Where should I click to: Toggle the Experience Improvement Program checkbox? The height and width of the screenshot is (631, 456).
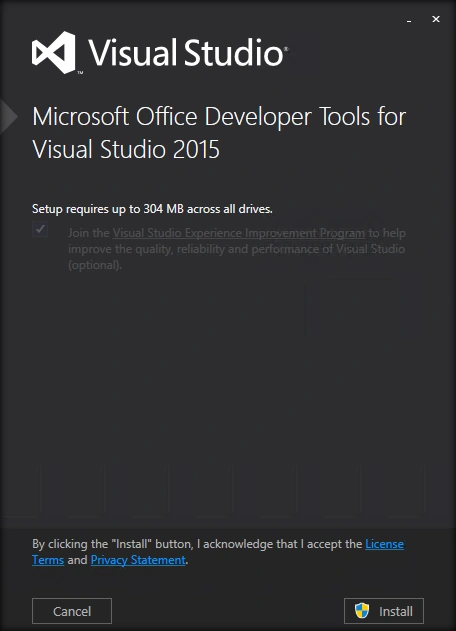tap(40, 229)
